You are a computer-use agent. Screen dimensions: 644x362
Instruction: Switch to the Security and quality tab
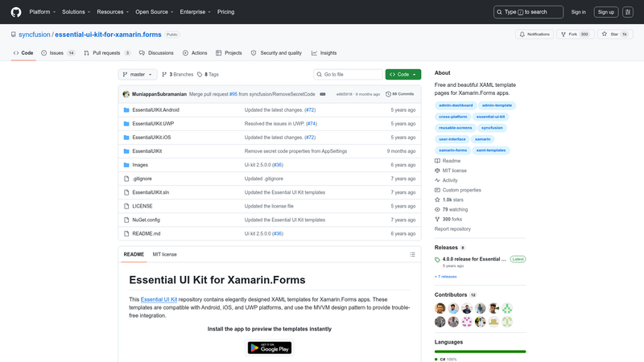coord(276,53)
